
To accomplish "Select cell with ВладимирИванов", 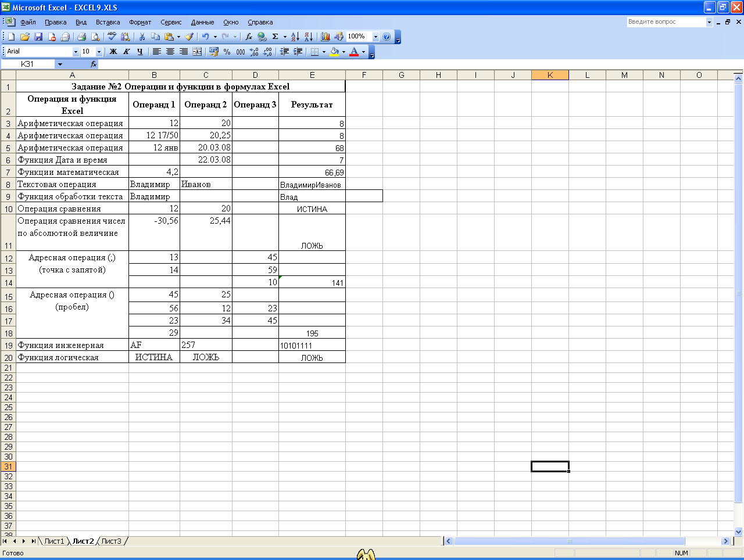I will pos(312,184).
